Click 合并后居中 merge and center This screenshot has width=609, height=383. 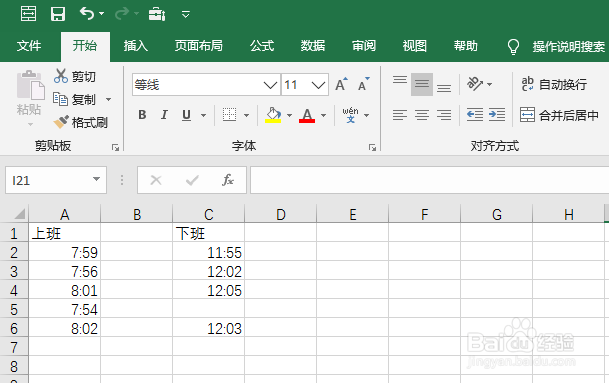(x=559, y=115)
